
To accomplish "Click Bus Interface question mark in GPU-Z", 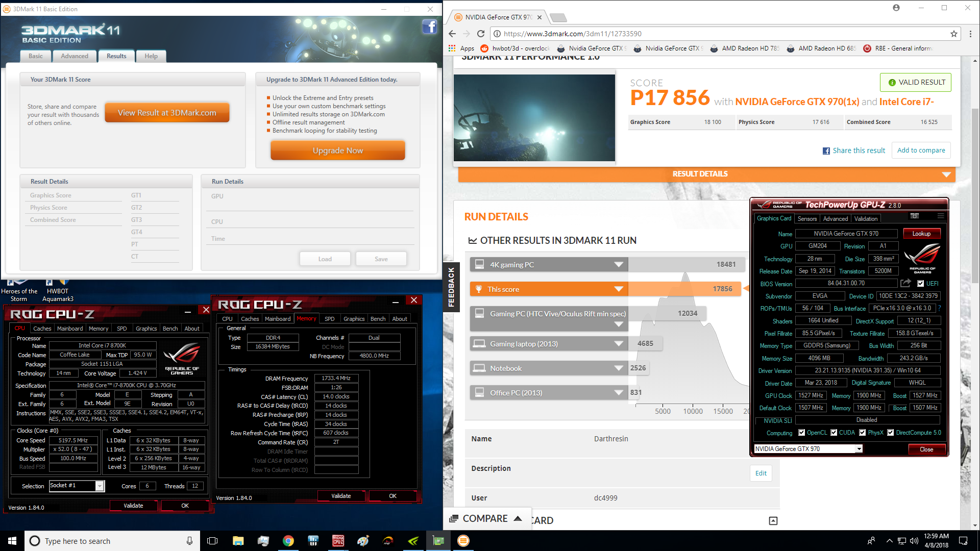I will (939, 308).
